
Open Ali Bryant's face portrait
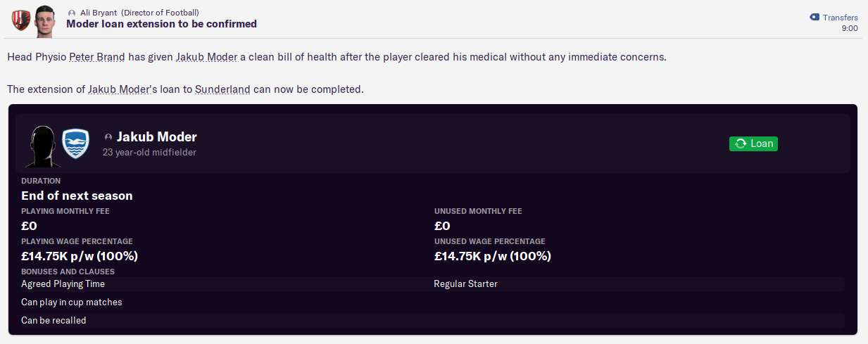pyautogui.click(x=44, y=20)
